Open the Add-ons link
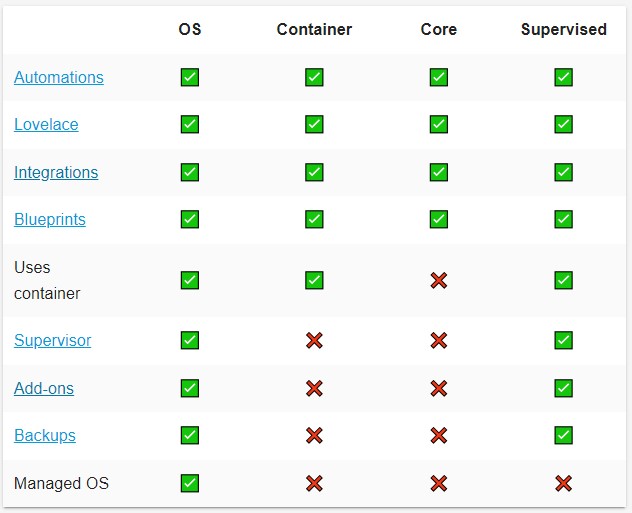The width and height of the screenshot is (632, 513). [44, 388]
